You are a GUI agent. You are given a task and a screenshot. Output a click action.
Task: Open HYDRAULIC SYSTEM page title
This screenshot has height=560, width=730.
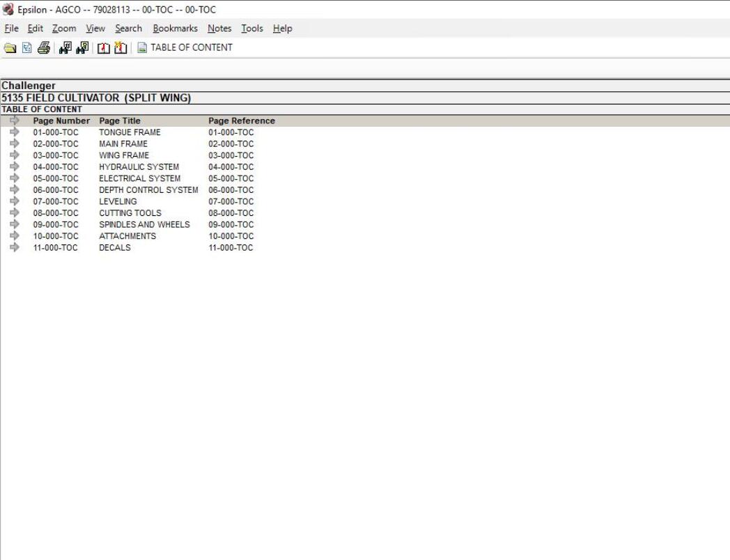(x=139, y=166)
